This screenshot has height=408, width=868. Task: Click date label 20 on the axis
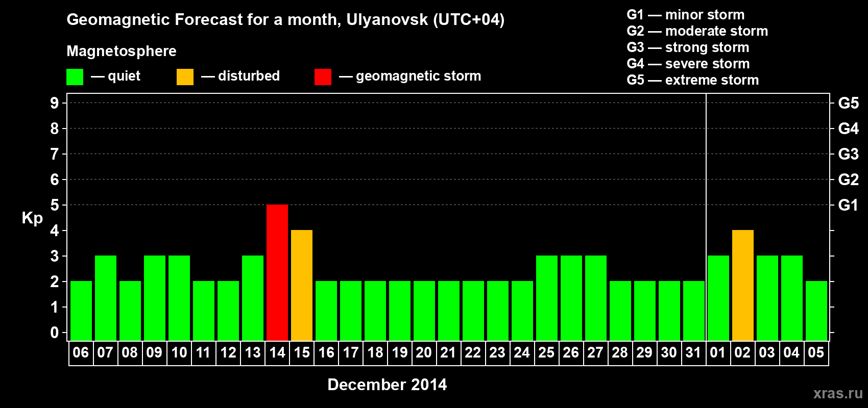click(424, 352)
